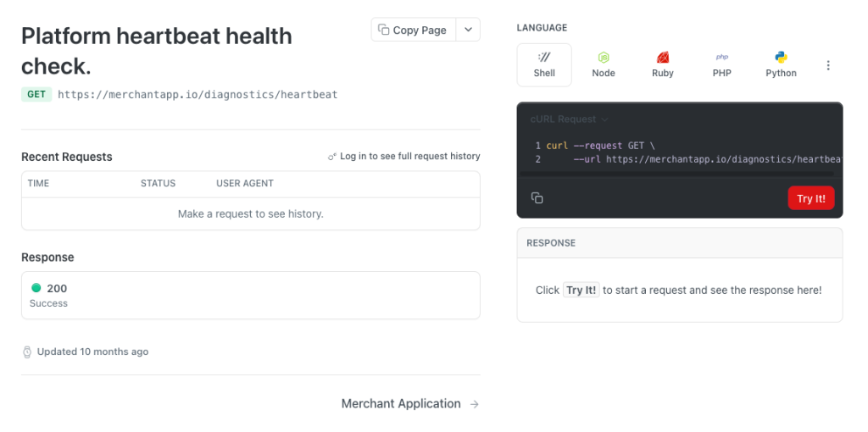Expand the 200 Success response row
868x432 pixels.
click(251, 296)
